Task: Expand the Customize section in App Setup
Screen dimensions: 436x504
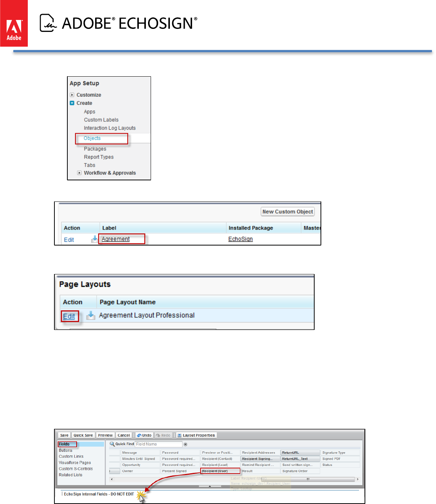Action: coord(72,95)
